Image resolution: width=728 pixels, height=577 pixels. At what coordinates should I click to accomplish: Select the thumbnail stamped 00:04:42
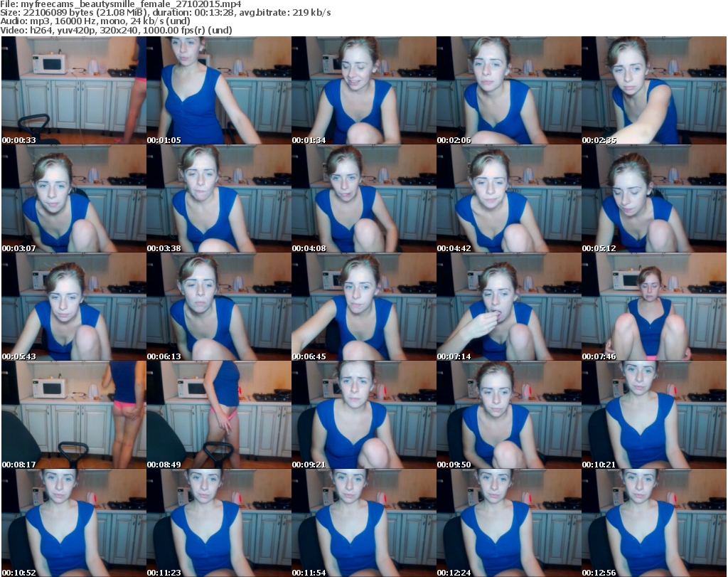pos(509,198)
